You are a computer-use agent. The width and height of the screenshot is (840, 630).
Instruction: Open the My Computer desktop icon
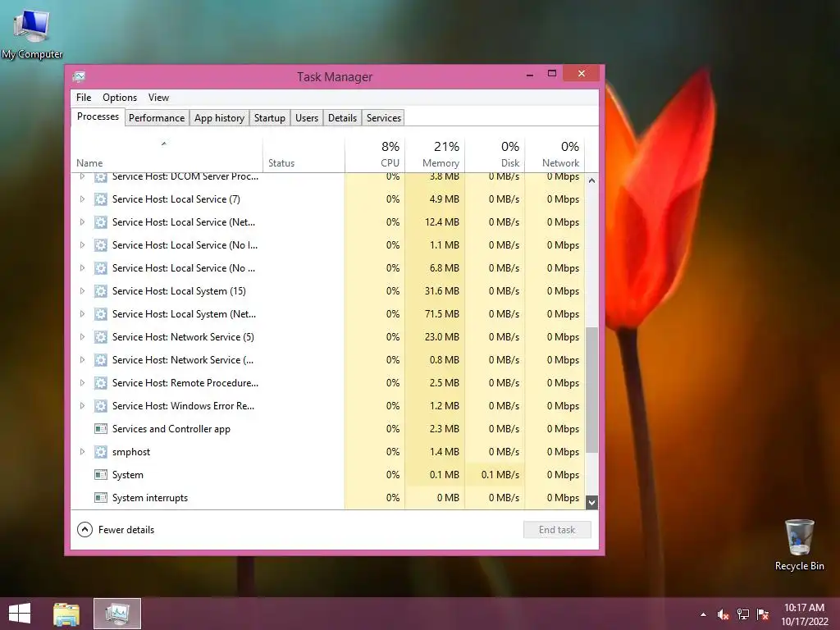coord(32,33)
